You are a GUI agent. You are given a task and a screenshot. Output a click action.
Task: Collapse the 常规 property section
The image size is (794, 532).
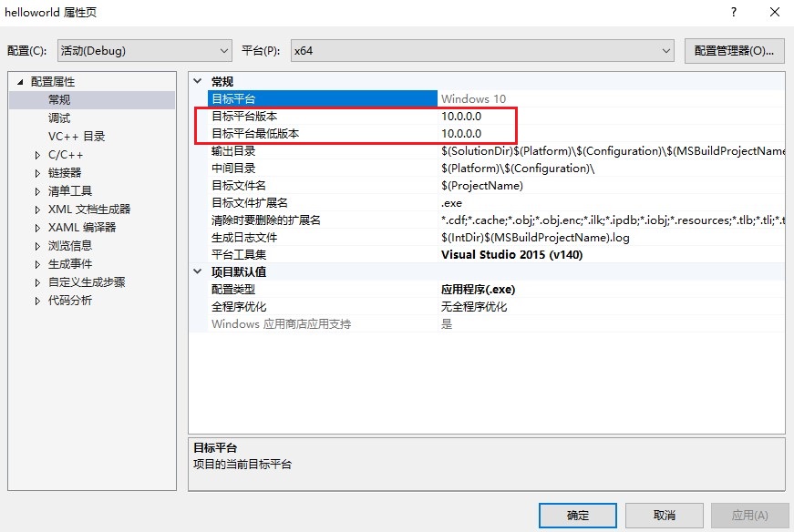(199, 82)
